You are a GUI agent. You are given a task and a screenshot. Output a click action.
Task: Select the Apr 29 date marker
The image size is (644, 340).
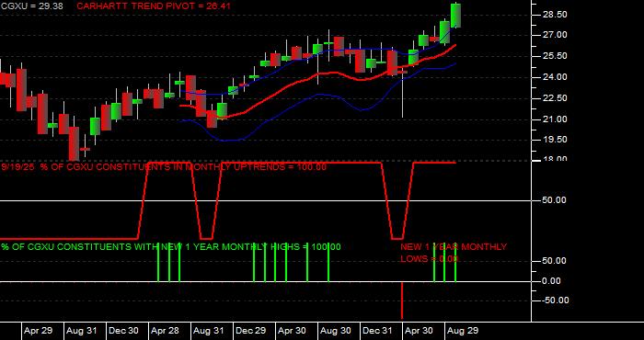38,331
